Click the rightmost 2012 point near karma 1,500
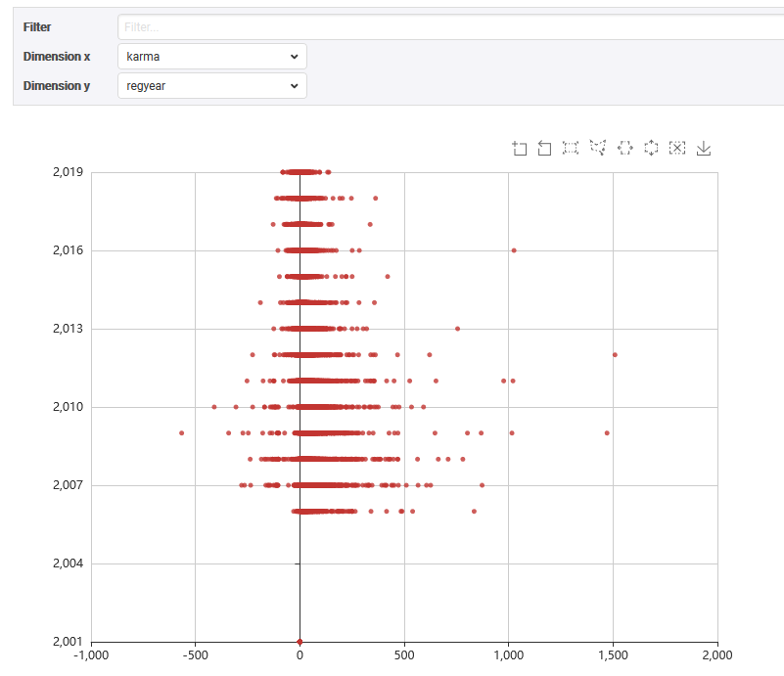This screenshot has height=676, width=784. (615, 355)
